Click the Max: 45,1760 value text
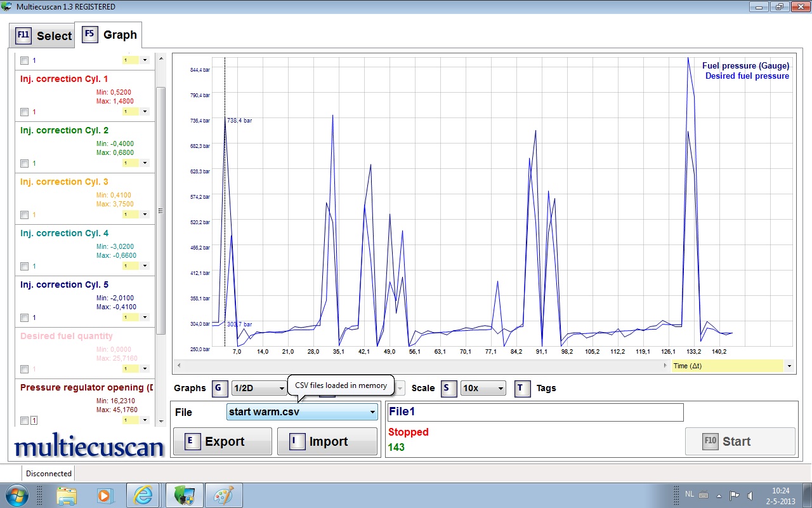 click(116, 410)
